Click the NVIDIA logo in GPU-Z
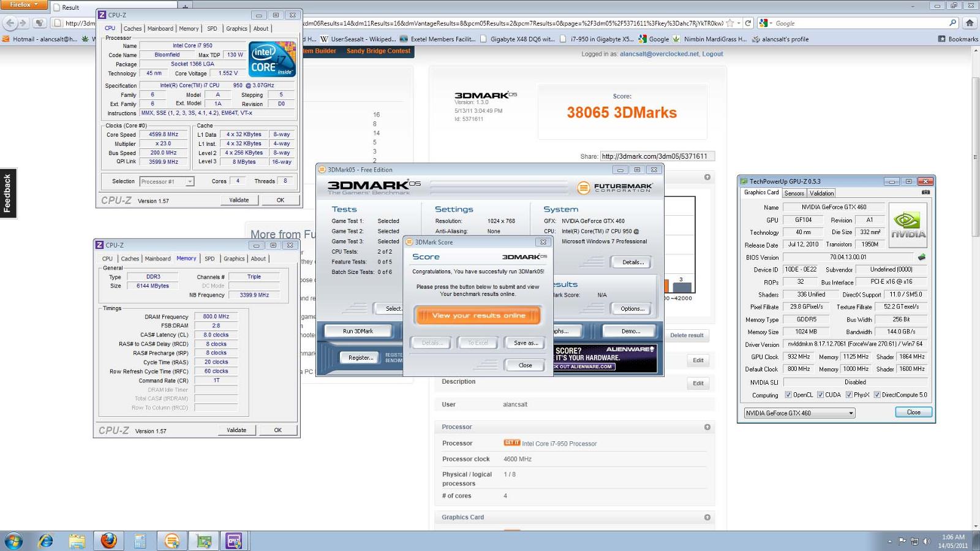This screenshot has width=980, height=551. (x=908, y=225)
